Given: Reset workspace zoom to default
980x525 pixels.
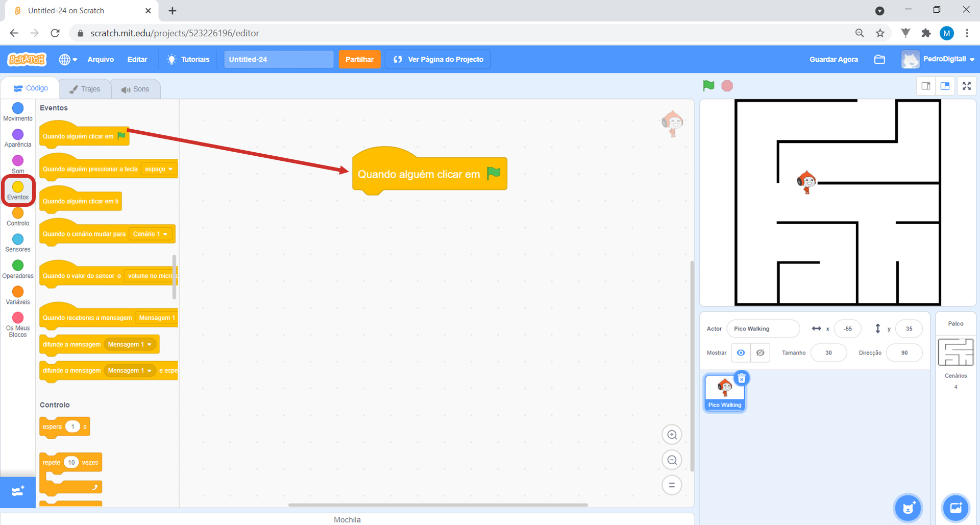Looking at the screenshot, I should (x=672, y=485).
